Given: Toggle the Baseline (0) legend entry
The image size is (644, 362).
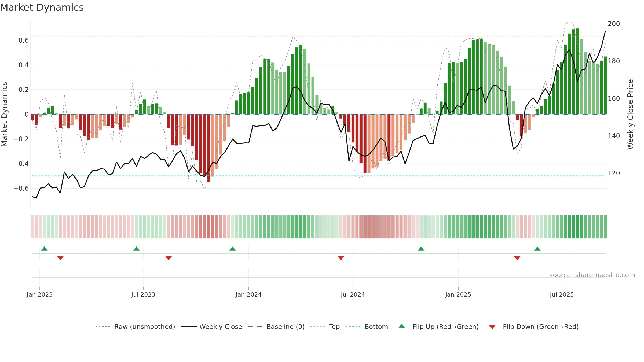Looking at the screenshot, I should point(276,327).
